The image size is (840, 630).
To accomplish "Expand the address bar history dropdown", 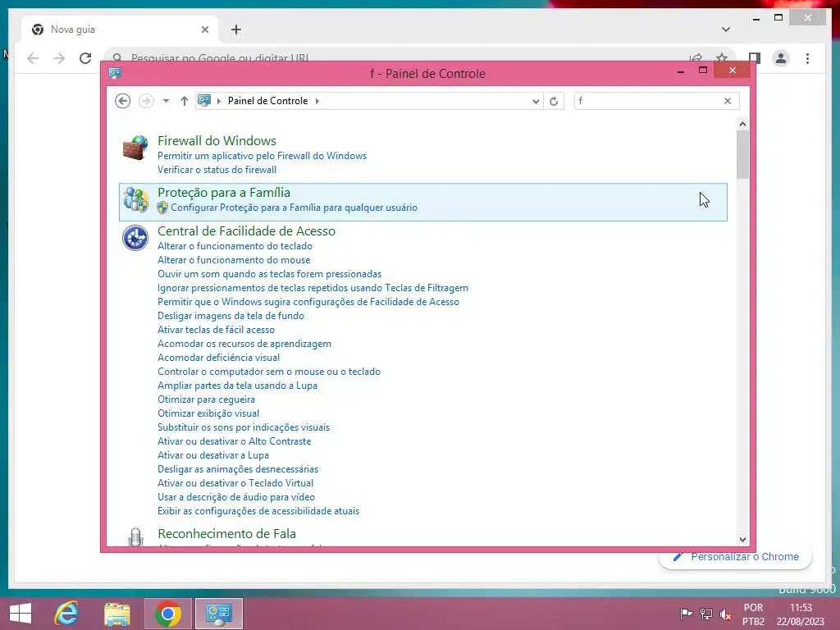I will 535,101.
